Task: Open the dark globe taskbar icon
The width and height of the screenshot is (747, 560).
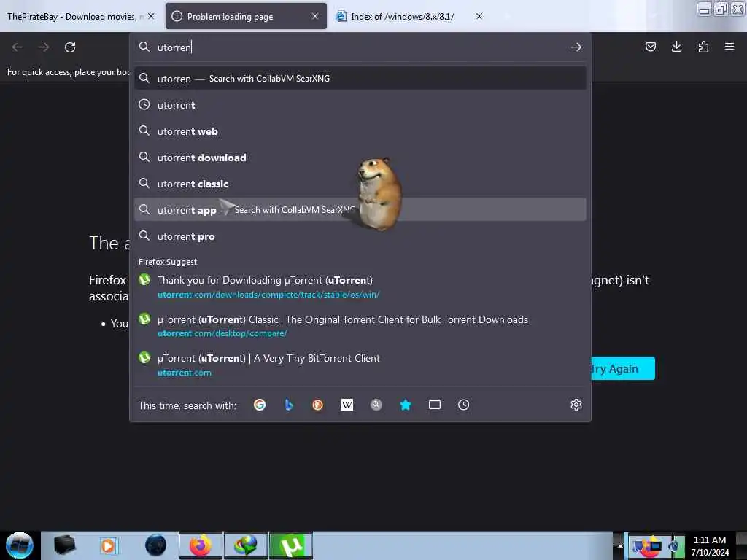Action: pyautogui.click(x=156, y=545)
